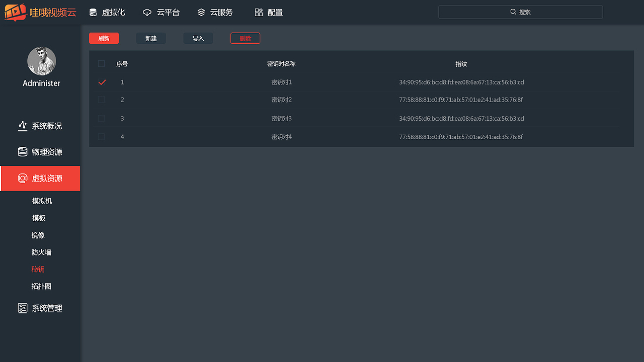Viewport: 644px width, 362px height.
Task: Open the 云平台 top menu
Action: [x=161, y=13]
